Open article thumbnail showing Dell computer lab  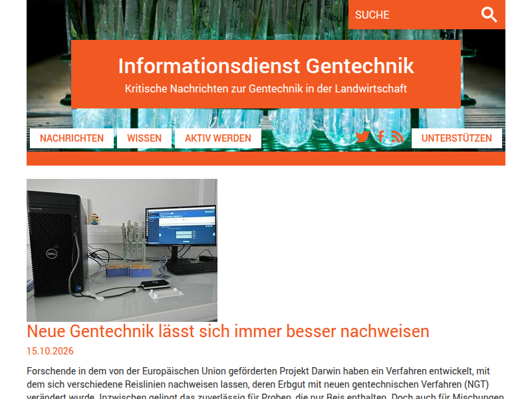tap(122, 250)
